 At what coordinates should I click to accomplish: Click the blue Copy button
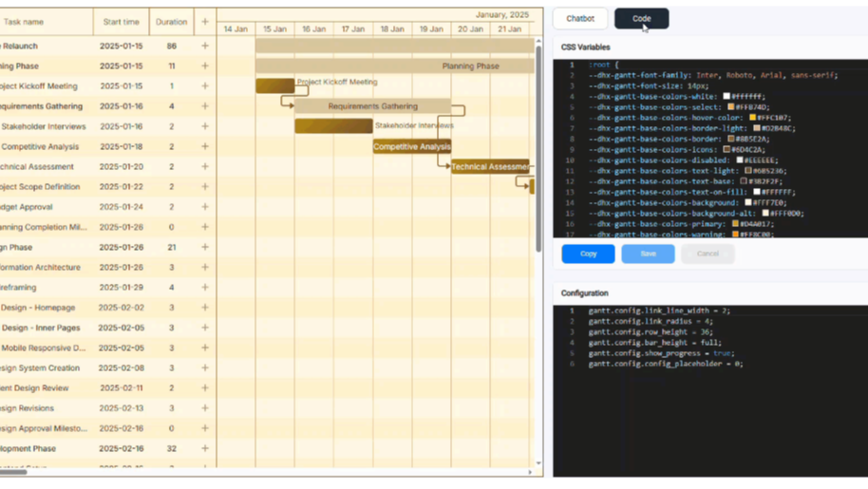(588, 254)
